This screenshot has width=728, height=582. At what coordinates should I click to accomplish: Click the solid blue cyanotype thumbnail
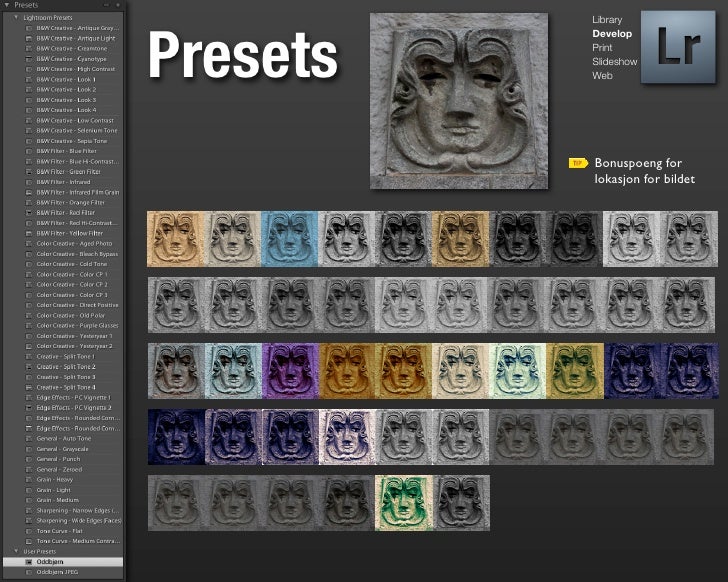pyautogui.click(x=290, y=239)
